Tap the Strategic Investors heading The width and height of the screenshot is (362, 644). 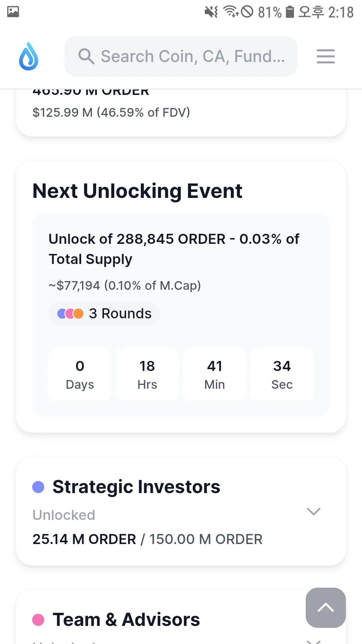(x=136, y=487)
